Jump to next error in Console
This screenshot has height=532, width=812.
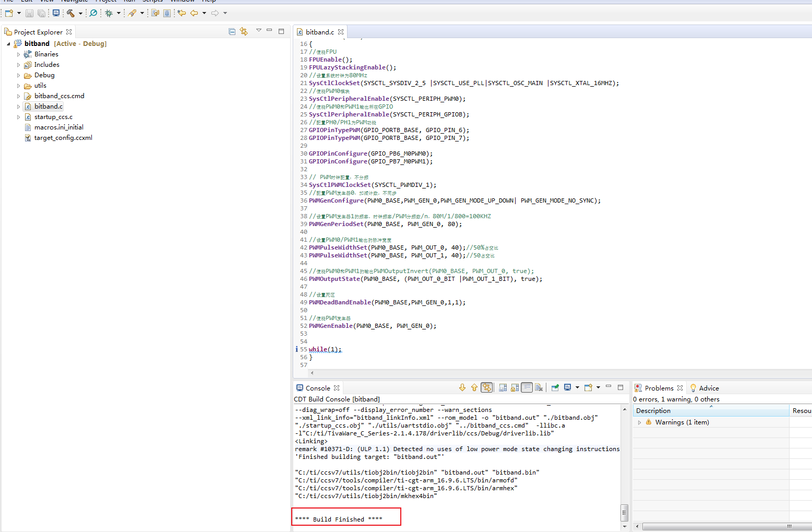point(462,387)
